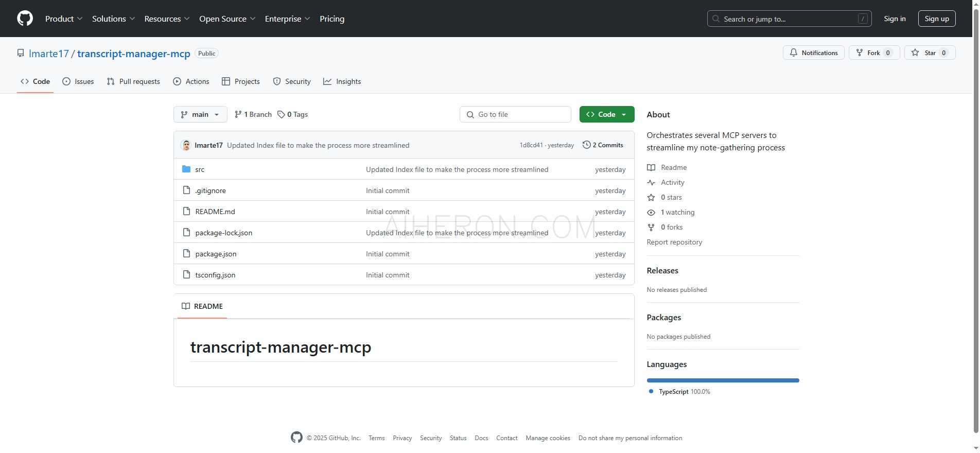Click the branch icon next to 1 Branch
Image resolution: width=980 pixels, height=453 pixels.
[238, 114]
